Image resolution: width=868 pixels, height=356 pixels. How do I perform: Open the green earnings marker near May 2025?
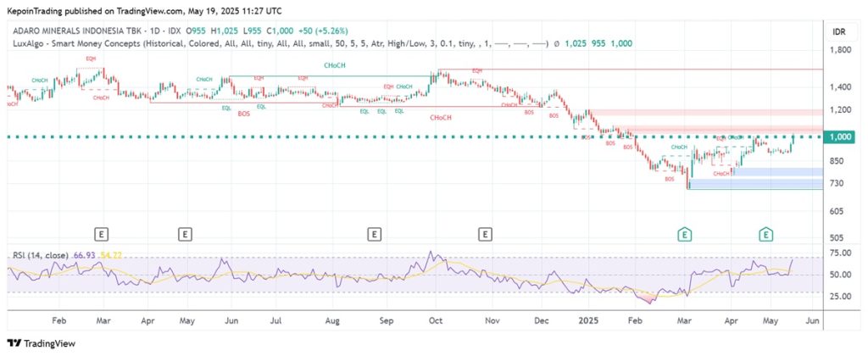[x=765, y=233]
